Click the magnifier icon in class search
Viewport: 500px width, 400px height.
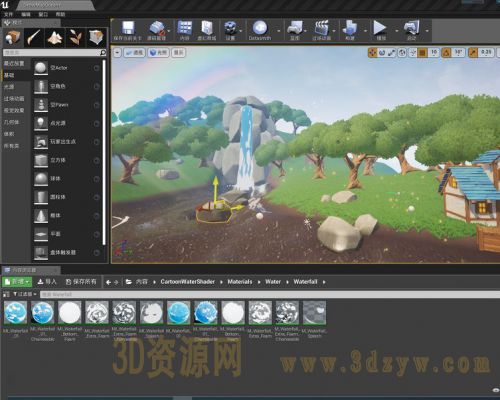point(103,53)
